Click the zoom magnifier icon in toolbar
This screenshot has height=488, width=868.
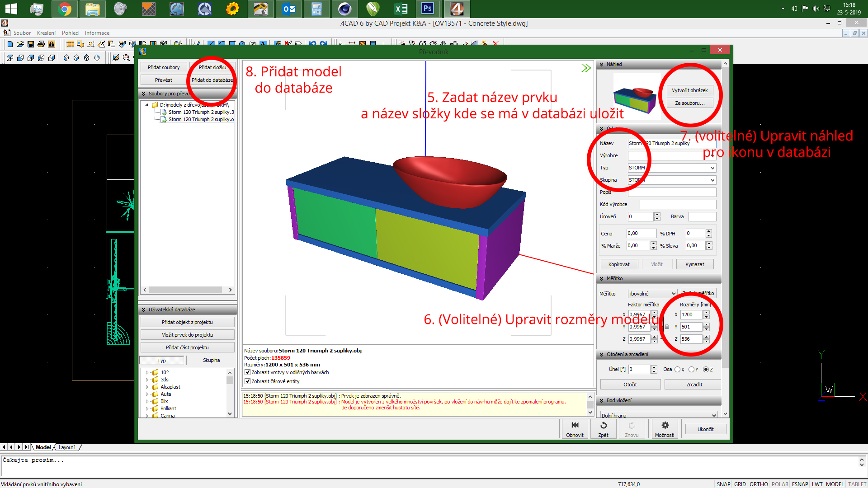(x=126, y=58)
